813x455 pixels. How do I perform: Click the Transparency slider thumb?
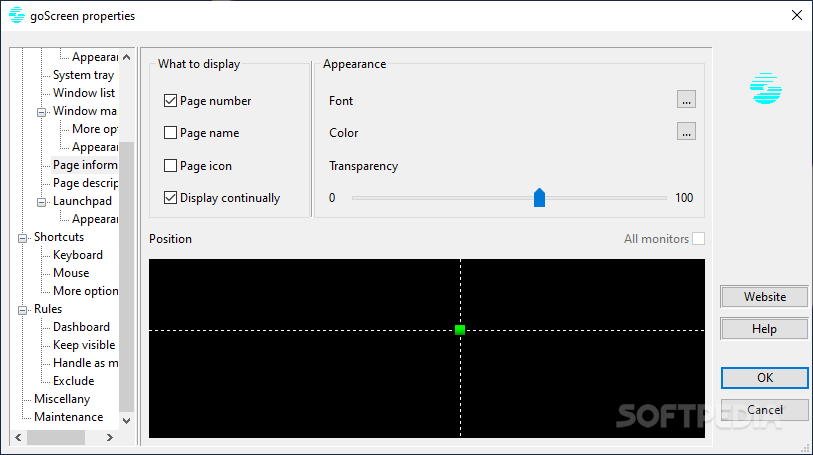coord(539,197)
